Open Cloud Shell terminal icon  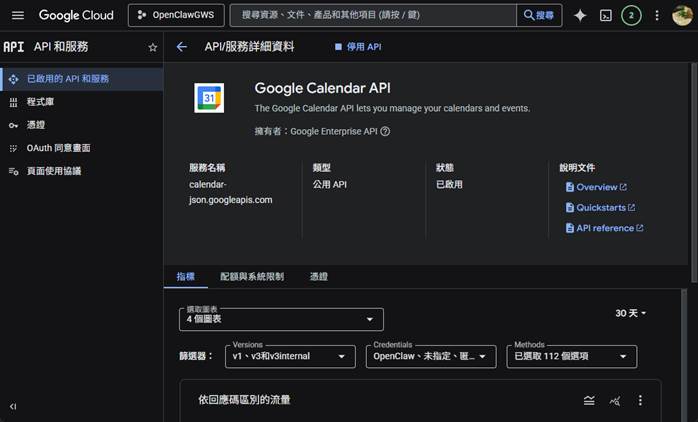coord(605,16)
